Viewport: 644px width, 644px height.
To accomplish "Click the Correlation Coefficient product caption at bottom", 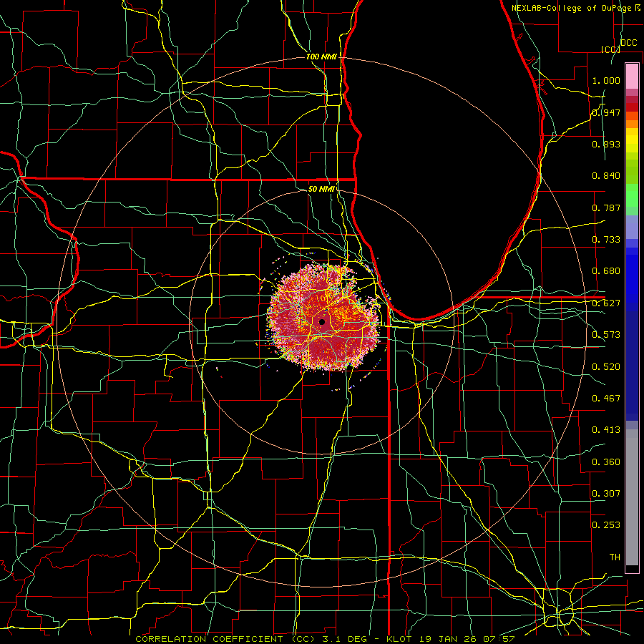I will (x=324, y=639).
